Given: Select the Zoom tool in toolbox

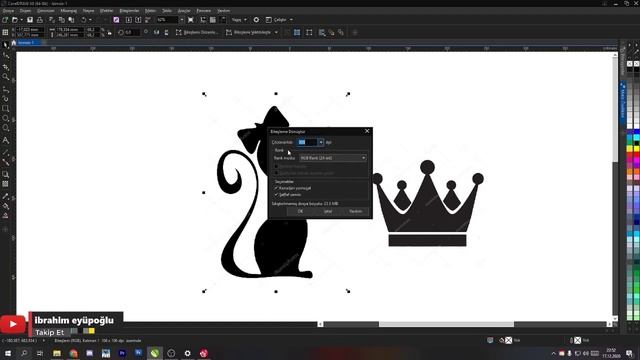Looking at the screenshot, I should coord(5,77).
